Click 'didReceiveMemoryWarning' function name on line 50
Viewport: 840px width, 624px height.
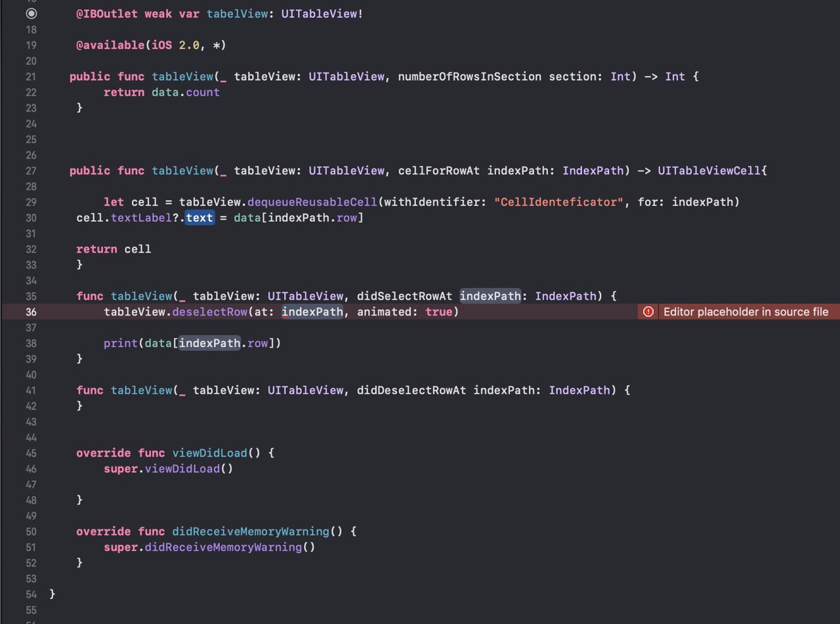tap(251, 531)
